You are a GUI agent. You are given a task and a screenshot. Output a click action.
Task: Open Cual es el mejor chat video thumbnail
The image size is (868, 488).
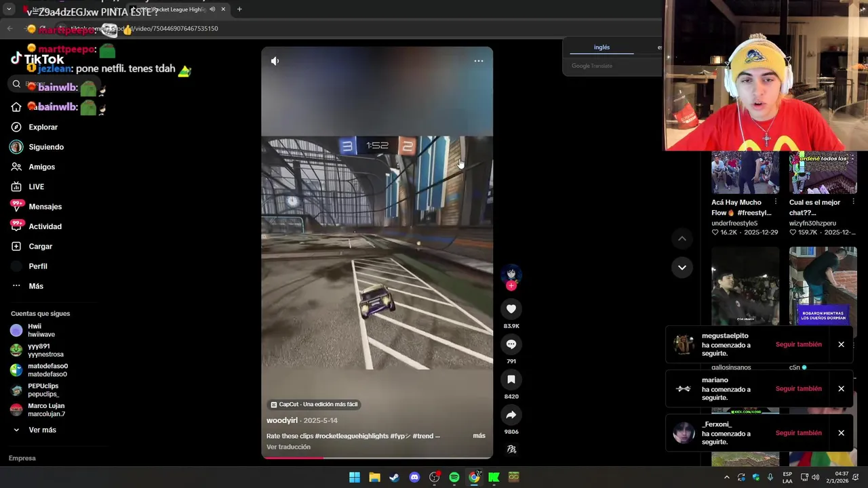[x=823, y=173]
